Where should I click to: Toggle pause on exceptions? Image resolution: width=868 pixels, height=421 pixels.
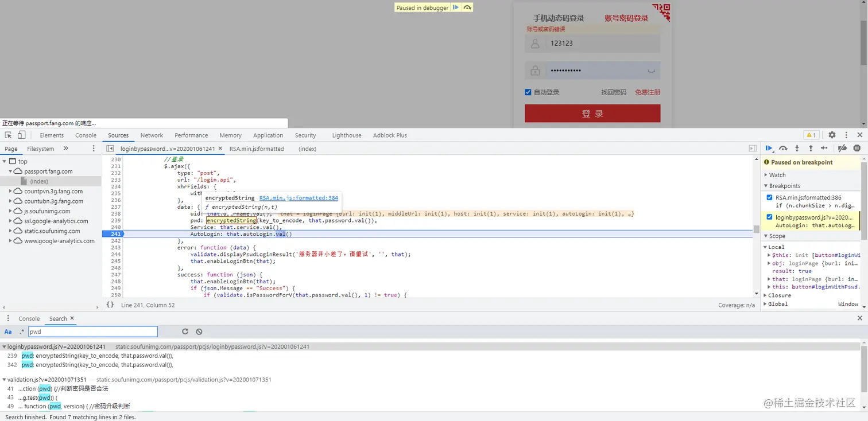[x=857, y=149]
